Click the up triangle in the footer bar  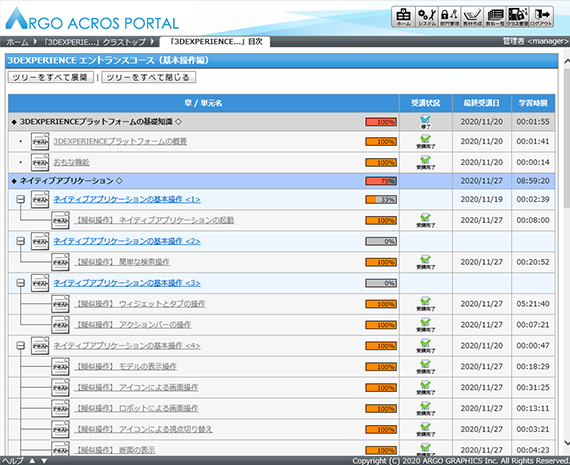[x=32, y=461]
